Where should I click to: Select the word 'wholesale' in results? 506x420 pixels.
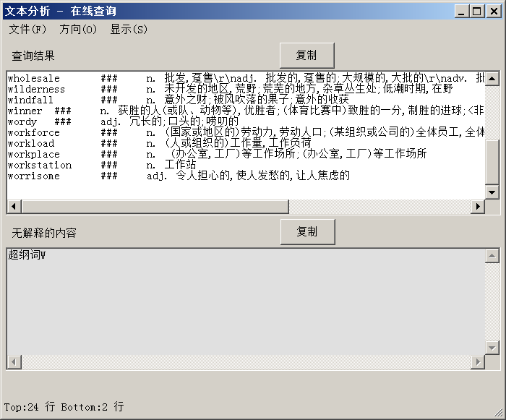tap(34, 79)
